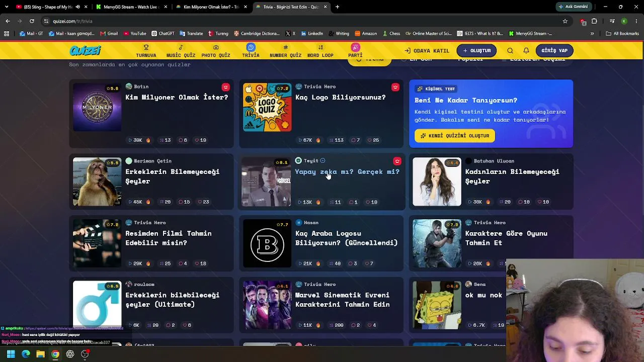Screen dimensions: 644x362
Task: Open File Explorer from the taskbar
Action: click(x=40, y=354)
